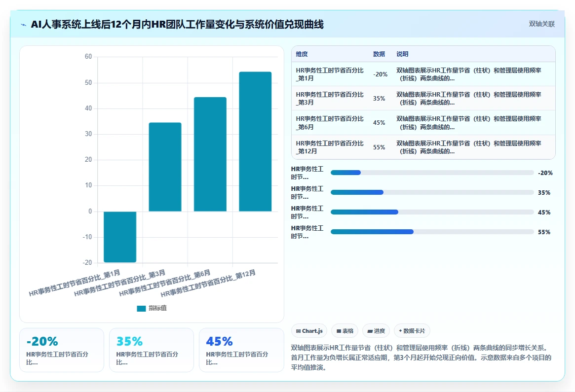Click the 数据 column header in the table

379,54
